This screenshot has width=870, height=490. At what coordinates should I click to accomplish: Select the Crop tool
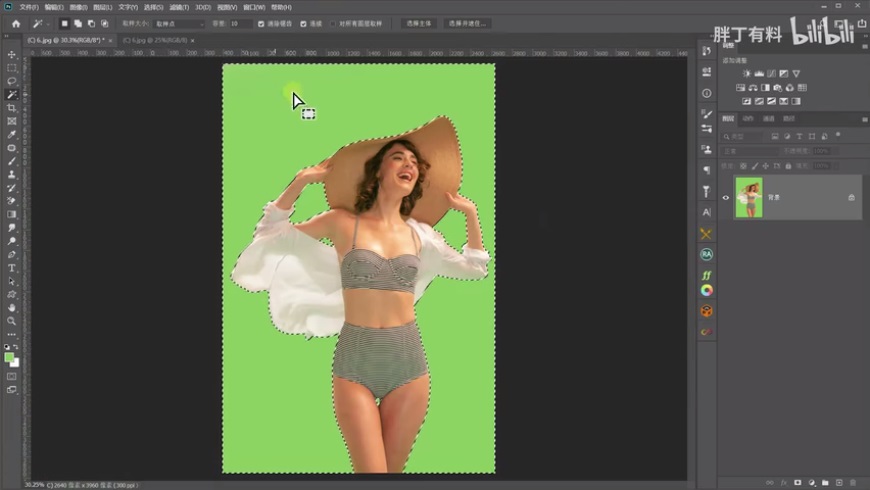tap(12, 108)
